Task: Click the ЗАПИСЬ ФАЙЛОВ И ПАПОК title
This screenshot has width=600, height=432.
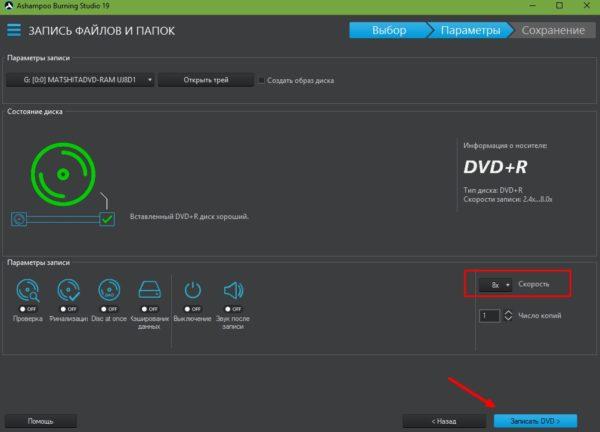Action: pyautogui.click(x=101, y=31)
